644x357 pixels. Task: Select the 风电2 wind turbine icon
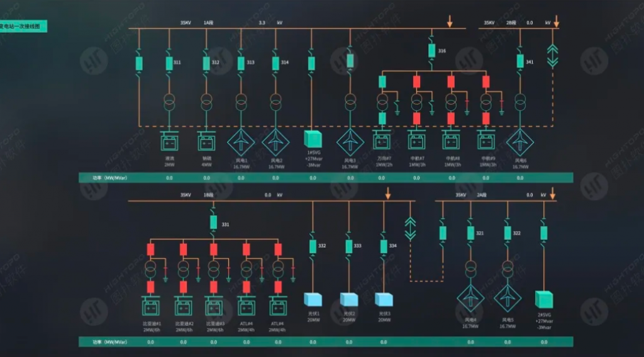[275, 142]
